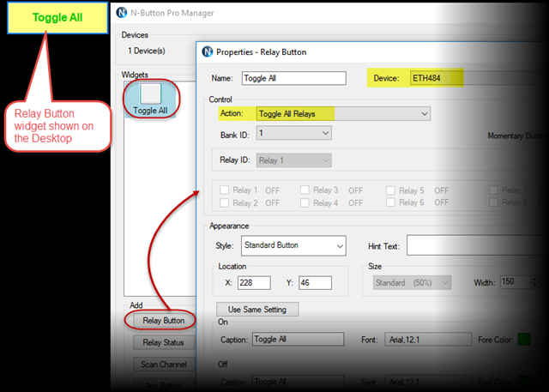Edit the X location field
The height and width of the screenshot is (392, 549).
click(254, 283)
